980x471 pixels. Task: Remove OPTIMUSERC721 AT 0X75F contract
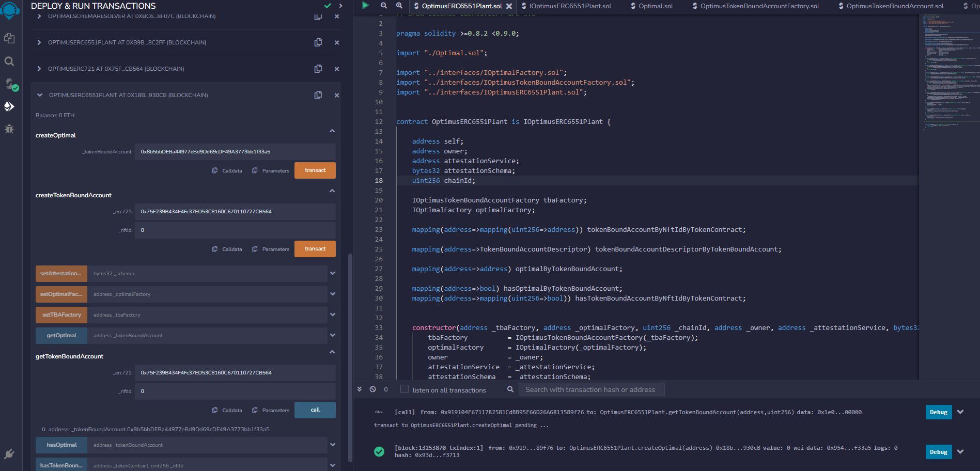pyautogui.click(x=337, y=69)
